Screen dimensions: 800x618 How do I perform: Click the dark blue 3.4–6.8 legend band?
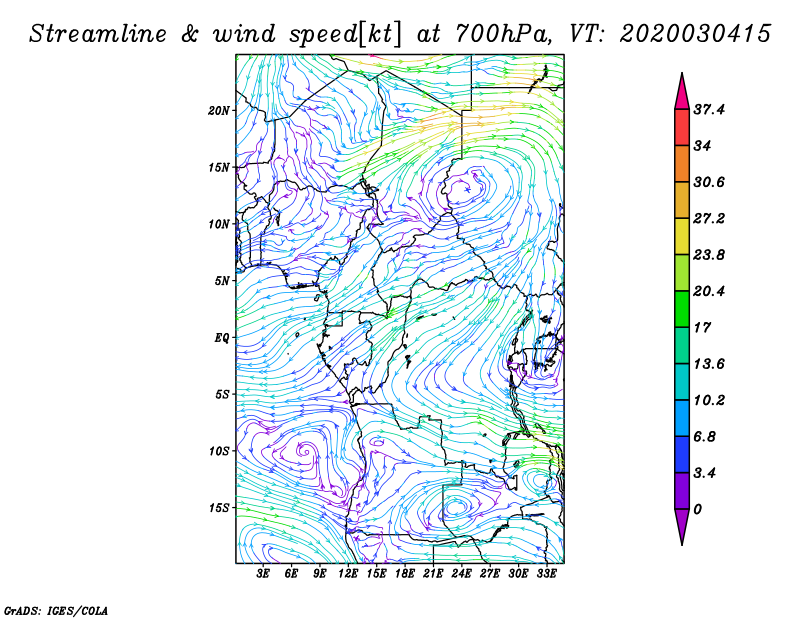[682, 454]
